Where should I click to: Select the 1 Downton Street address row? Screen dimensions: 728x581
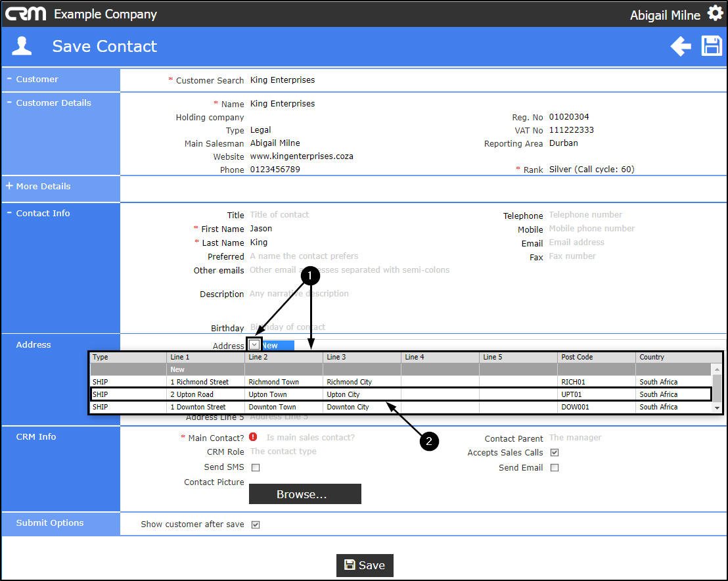400,407
